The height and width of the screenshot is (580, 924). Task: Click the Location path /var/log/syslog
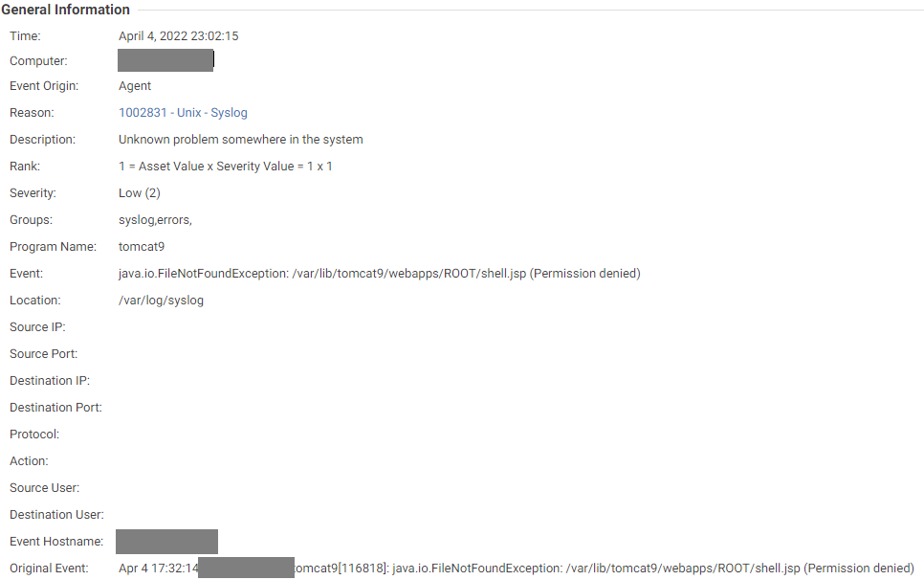point(161,301)
